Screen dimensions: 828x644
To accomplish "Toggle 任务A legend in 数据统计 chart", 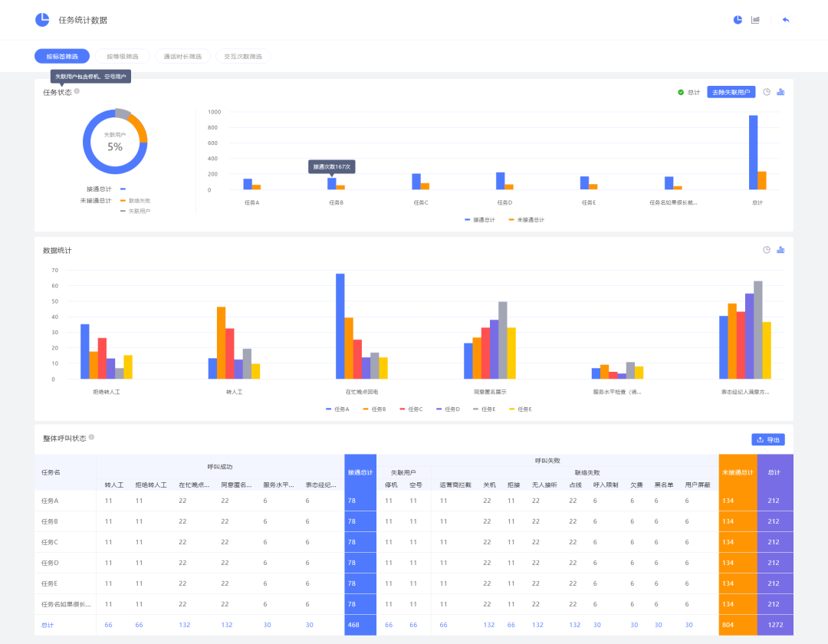I will pos(337,409).
